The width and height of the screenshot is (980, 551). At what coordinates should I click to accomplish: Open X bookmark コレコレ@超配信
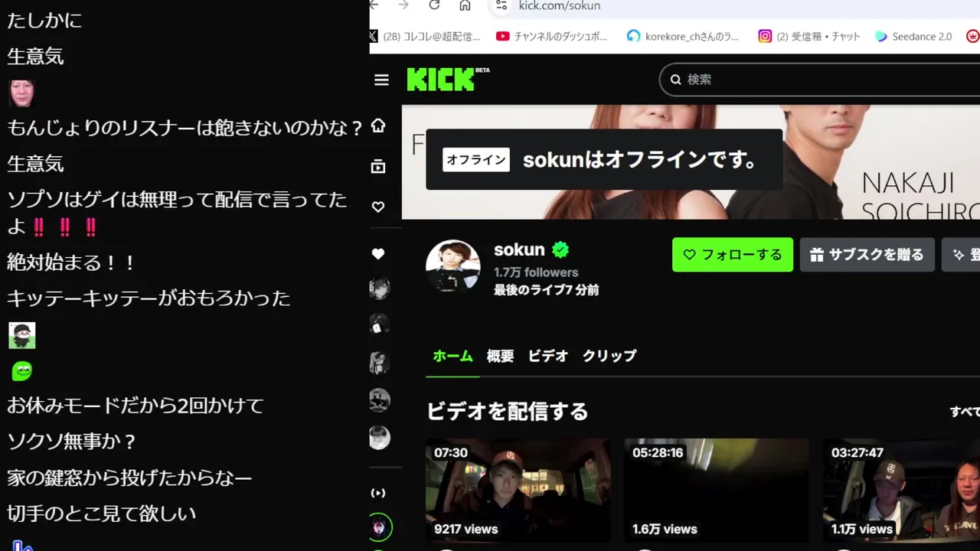[x=426, y=36]
